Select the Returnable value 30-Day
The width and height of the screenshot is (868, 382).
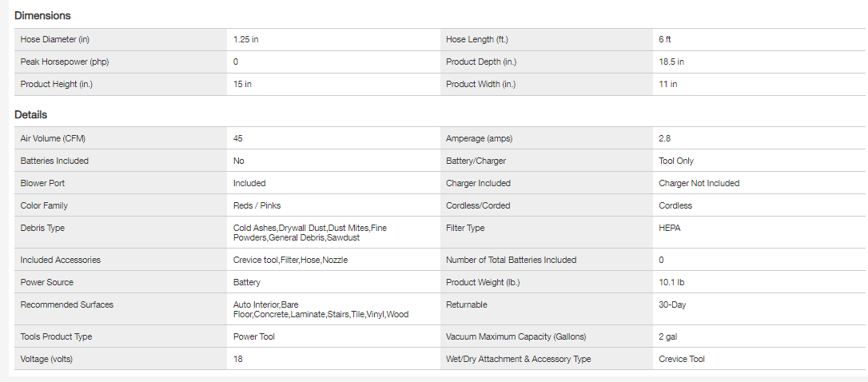(673, 304)
